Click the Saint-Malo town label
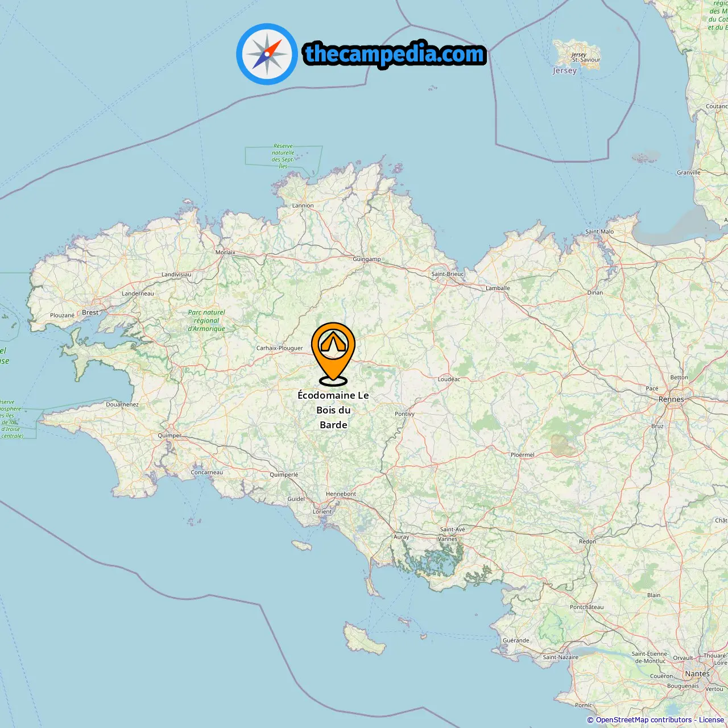Screen dimensions: 728x728 tap(599, 231)
